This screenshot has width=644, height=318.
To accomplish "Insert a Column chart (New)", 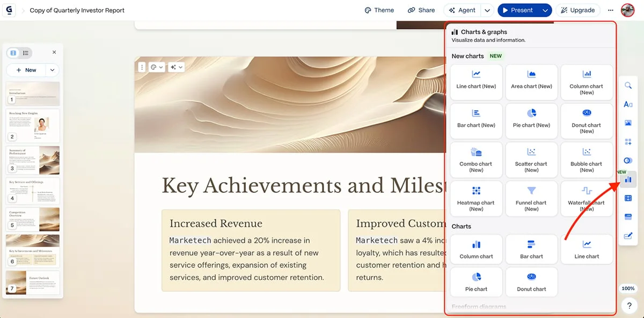I will tap(587, 82).
